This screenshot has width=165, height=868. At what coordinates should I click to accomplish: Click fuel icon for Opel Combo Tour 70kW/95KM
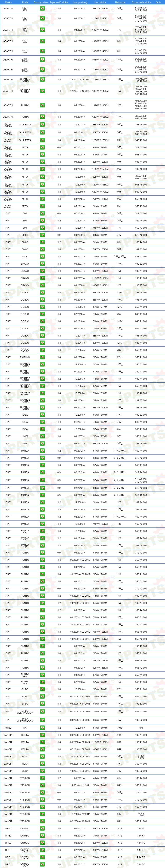[x=42, y=857]
